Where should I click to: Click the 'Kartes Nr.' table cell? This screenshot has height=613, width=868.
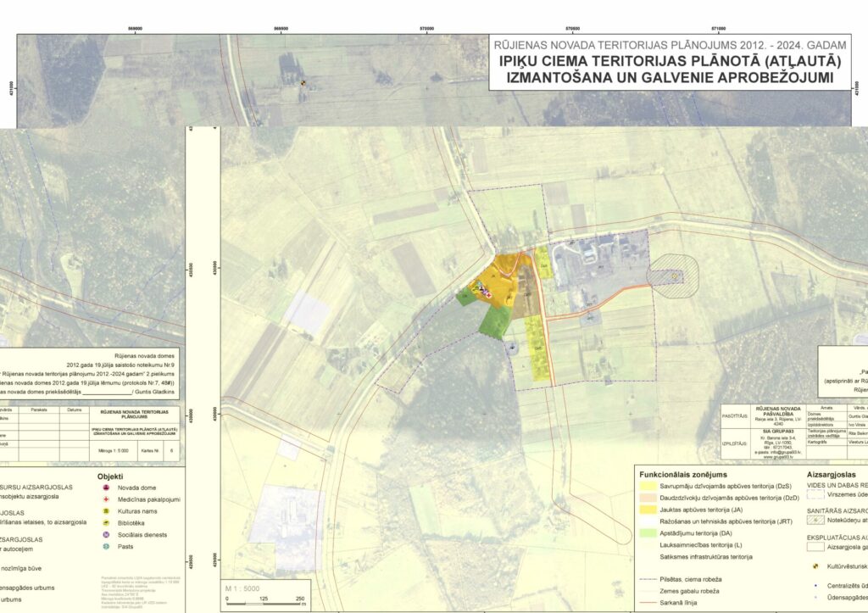tap(150, 451)
